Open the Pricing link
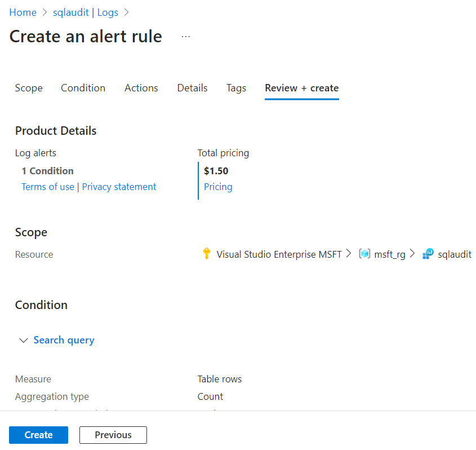 pyautogui.click(x=218, y=187)
